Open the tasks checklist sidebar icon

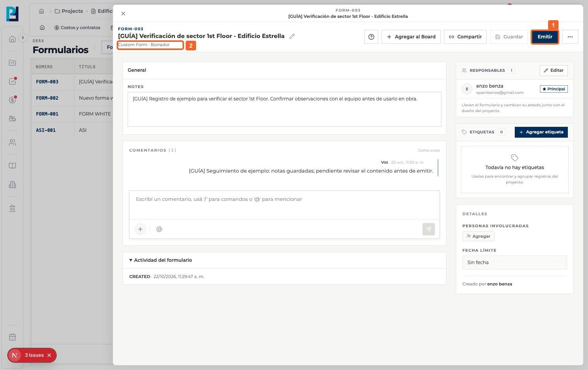click(12, 81)
